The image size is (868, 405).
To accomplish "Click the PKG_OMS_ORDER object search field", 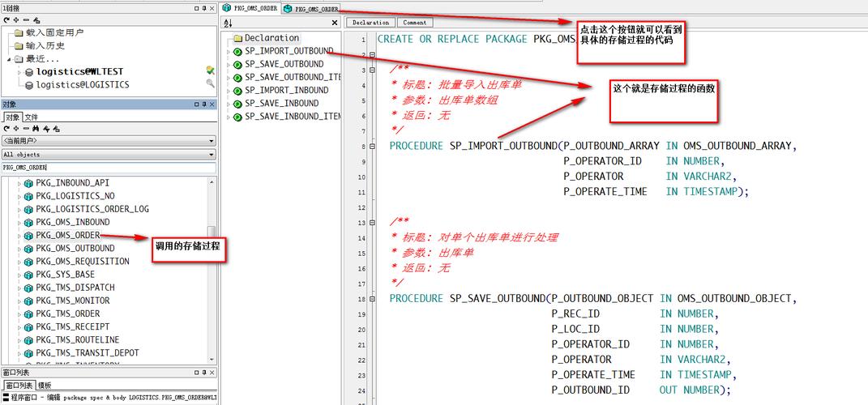I will 109,168.
